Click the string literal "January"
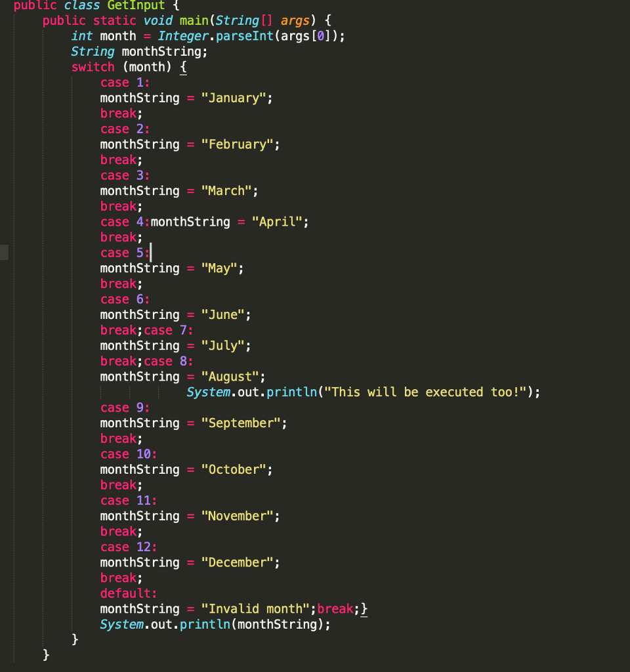Screen dimensions: 630x672 pos(236,98)
